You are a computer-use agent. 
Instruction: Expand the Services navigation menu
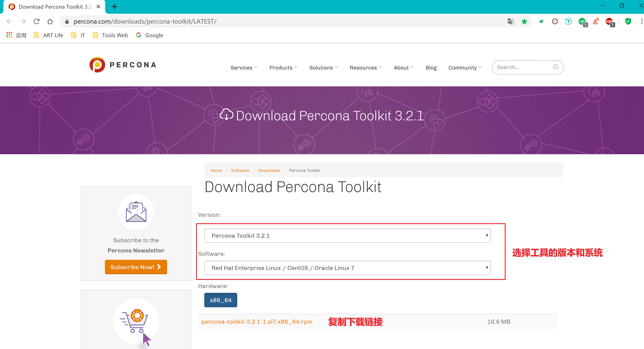[x=244, y=68]
